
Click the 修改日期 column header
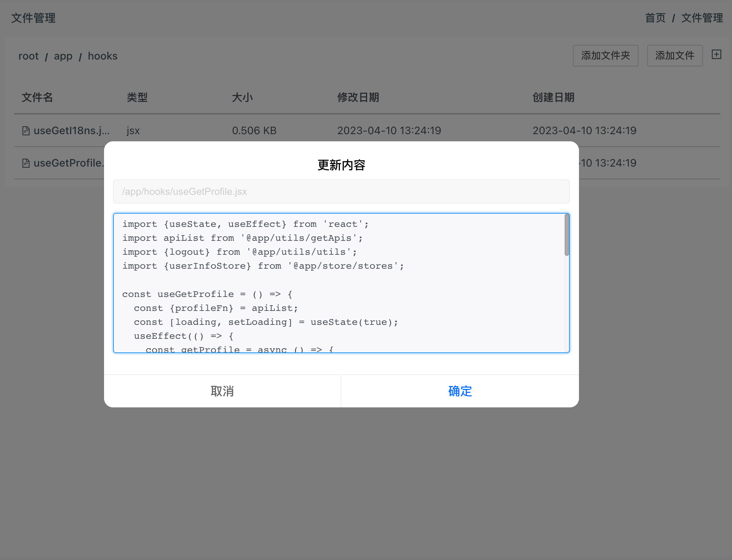click(358, 98)
